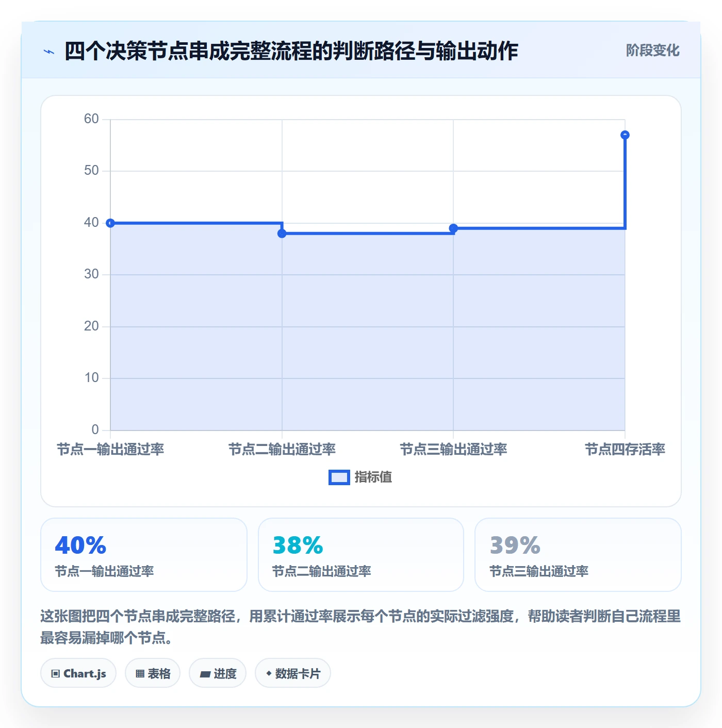
Task: Click the y-axis value 50
Action: (91, 171)
